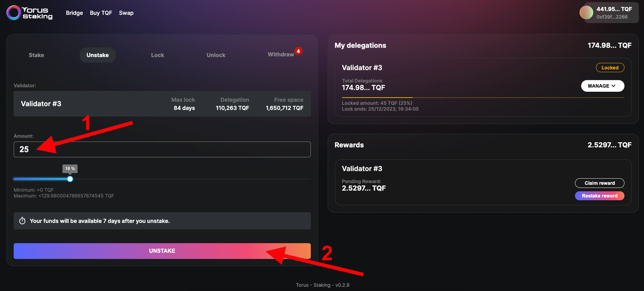Click the '84 days' max lock value
This screenshot has height=291, width=644.
184,108
